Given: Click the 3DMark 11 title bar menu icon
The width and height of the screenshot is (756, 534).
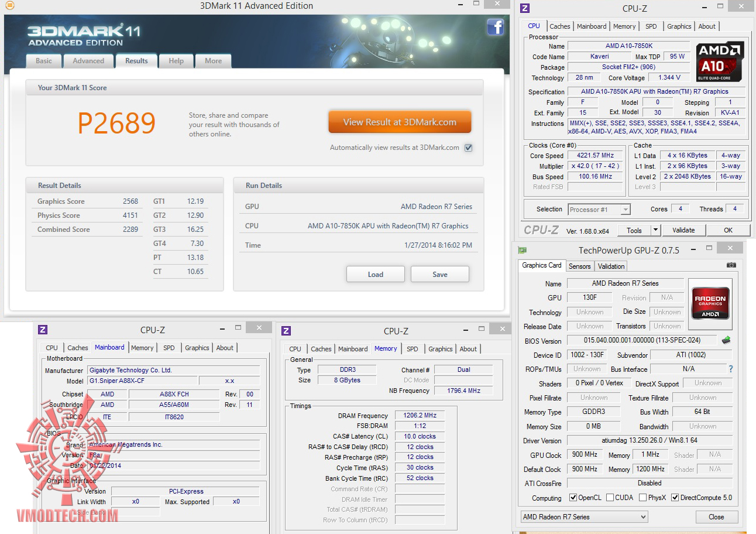Looking at the screenshot, I should [x=9, y=6].
